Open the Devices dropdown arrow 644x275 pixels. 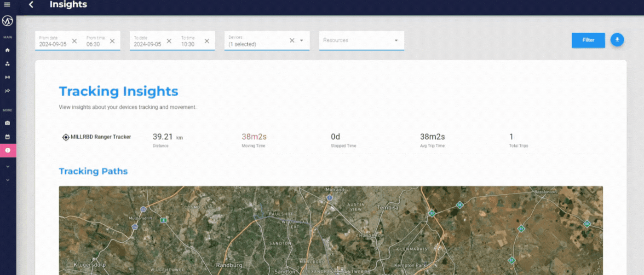[x=302, y=41]
